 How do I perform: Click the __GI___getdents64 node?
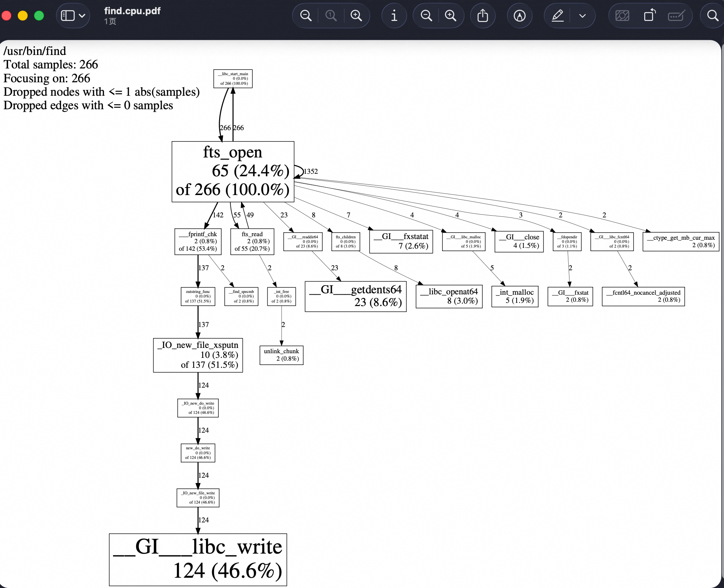tap(355, 296)
